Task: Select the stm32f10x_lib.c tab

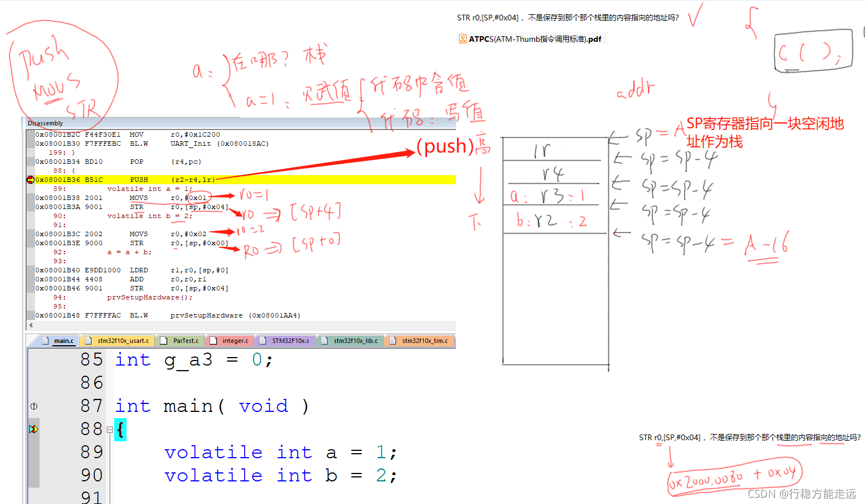Action: point(350,341)
